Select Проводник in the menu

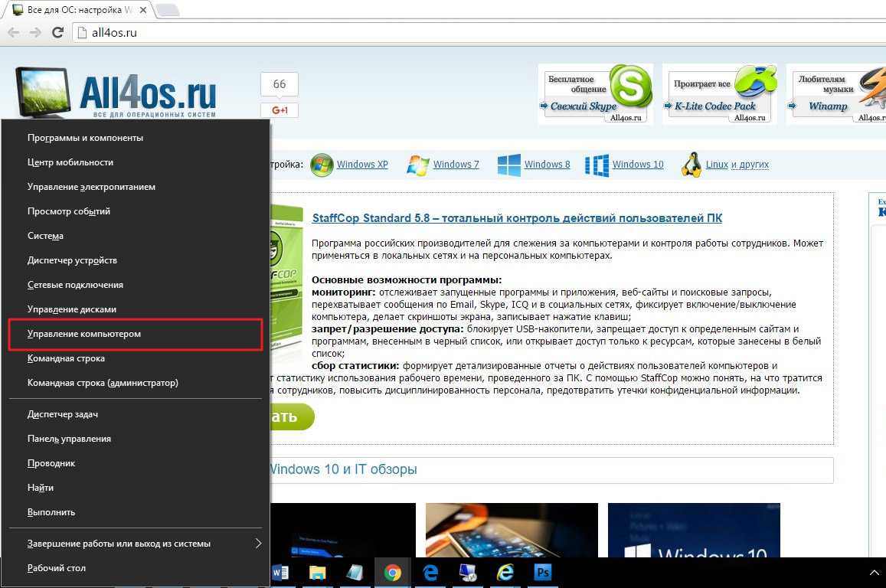[x=136, y=463]
